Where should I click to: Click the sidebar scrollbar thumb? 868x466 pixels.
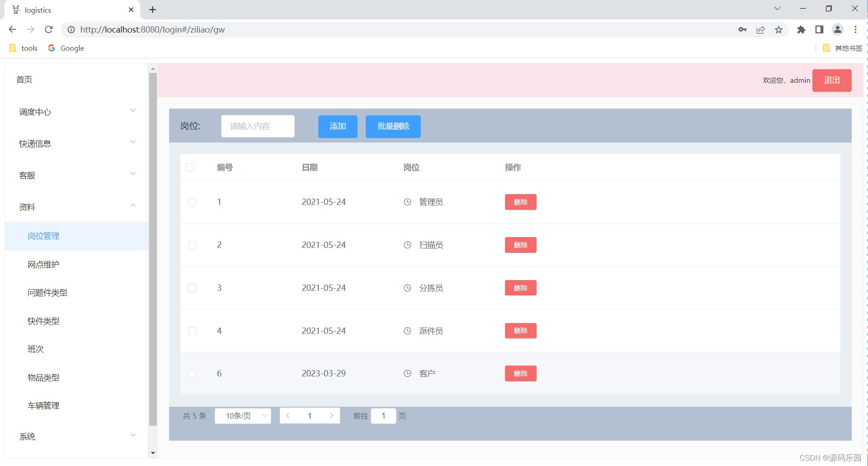point(153,249)
